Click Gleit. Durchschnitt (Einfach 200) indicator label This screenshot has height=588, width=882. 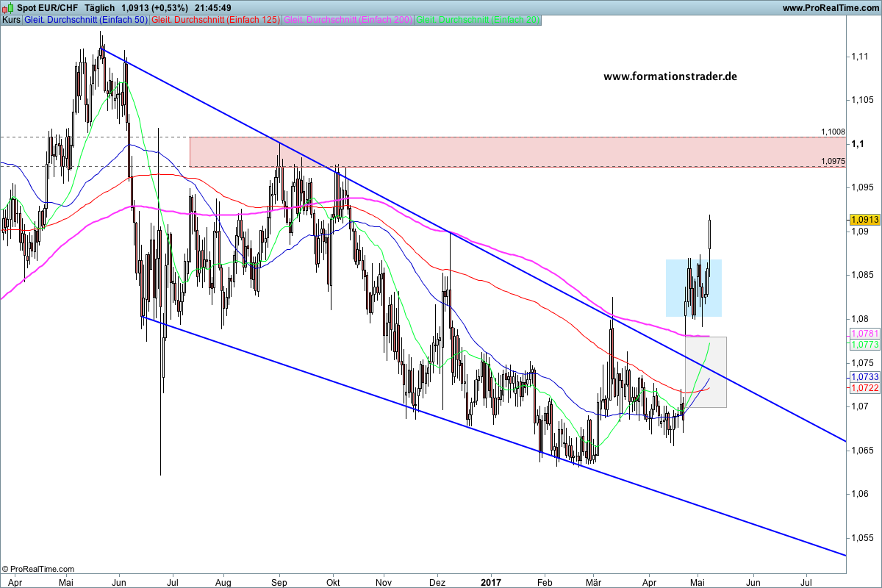(348, 20)
